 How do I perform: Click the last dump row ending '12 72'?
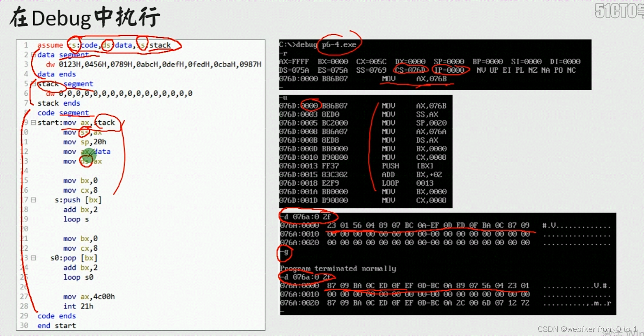pos(445,303)
